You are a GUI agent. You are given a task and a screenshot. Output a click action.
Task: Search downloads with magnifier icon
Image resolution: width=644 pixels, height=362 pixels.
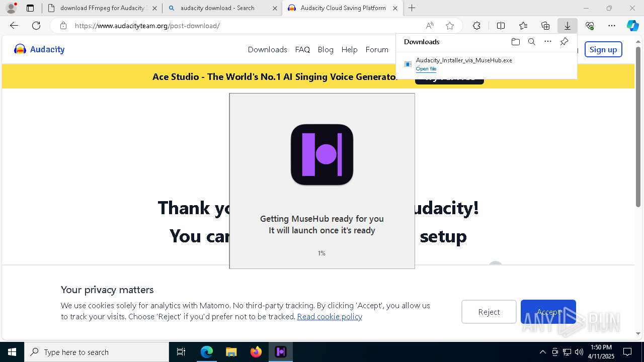coord(531,42)
